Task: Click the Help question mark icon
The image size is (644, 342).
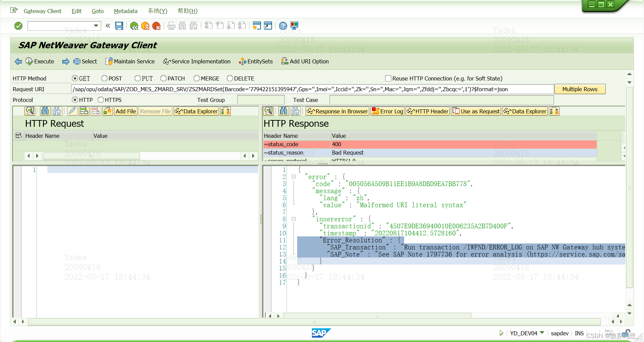Action: (x=283, y=26)
